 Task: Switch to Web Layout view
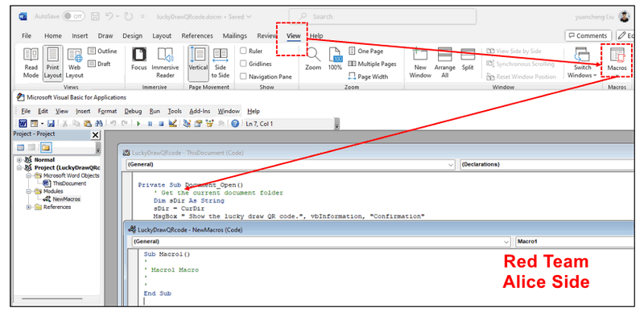click(x=75, y=63)
